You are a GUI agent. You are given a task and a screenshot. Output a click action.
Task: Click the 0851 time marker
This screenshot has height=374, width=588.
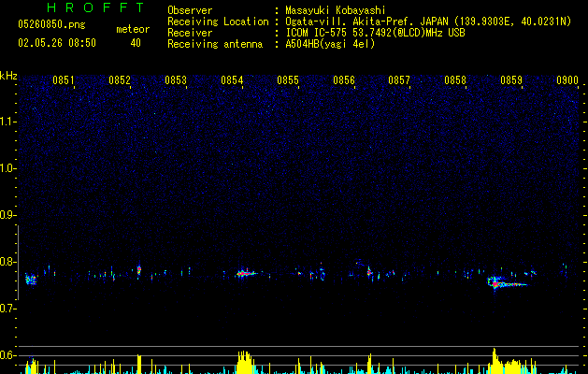click(x=63, y=80)
